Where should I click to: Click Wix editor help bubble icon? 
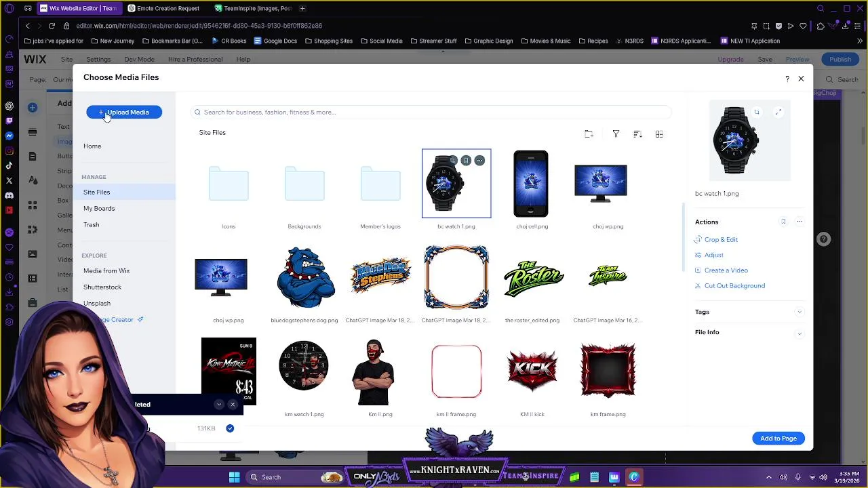coord(823,239)
